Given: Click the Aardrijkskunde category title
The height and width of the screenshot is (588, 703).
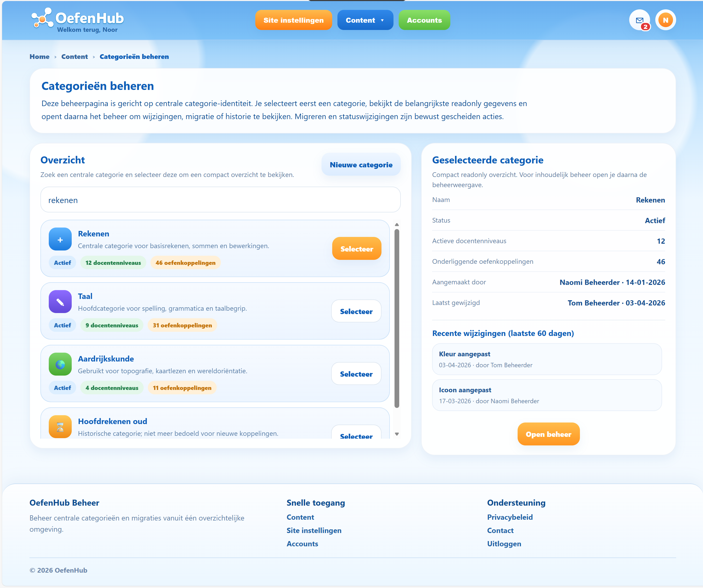Looking at the screenshot, I should point(106,359).
